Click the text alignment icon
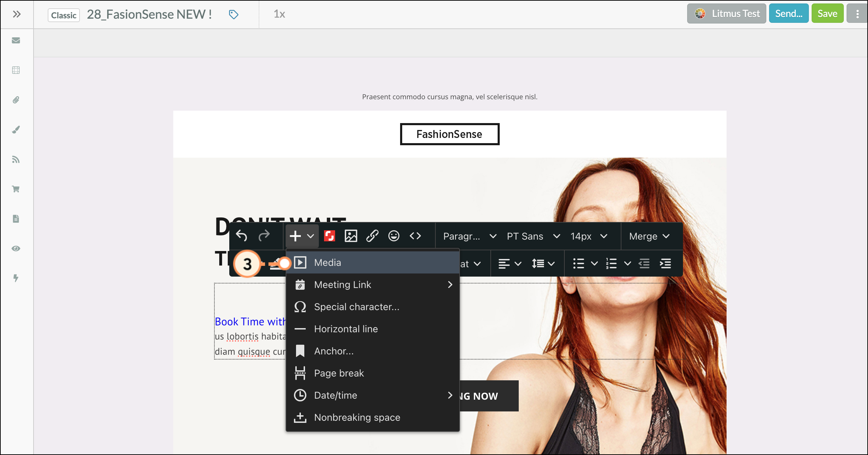Screen dimensions: 868x455 [504, 264]
